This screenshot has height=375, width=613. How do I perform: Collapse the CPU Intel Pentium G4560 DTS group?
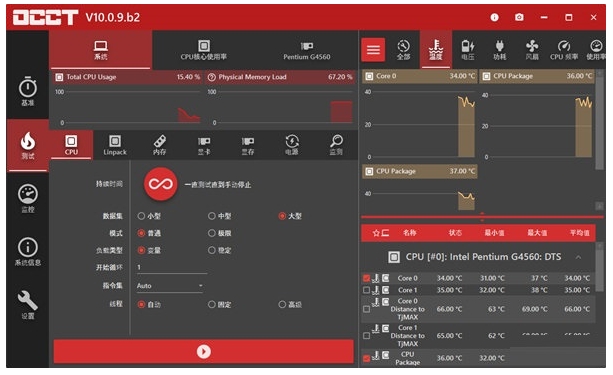point(578,257)
